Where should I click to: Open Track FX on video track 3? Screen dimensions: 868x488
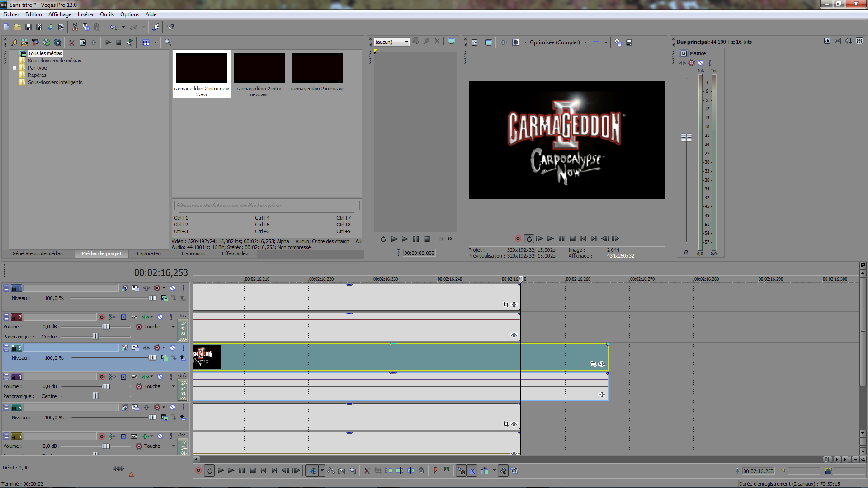point(146,348)
